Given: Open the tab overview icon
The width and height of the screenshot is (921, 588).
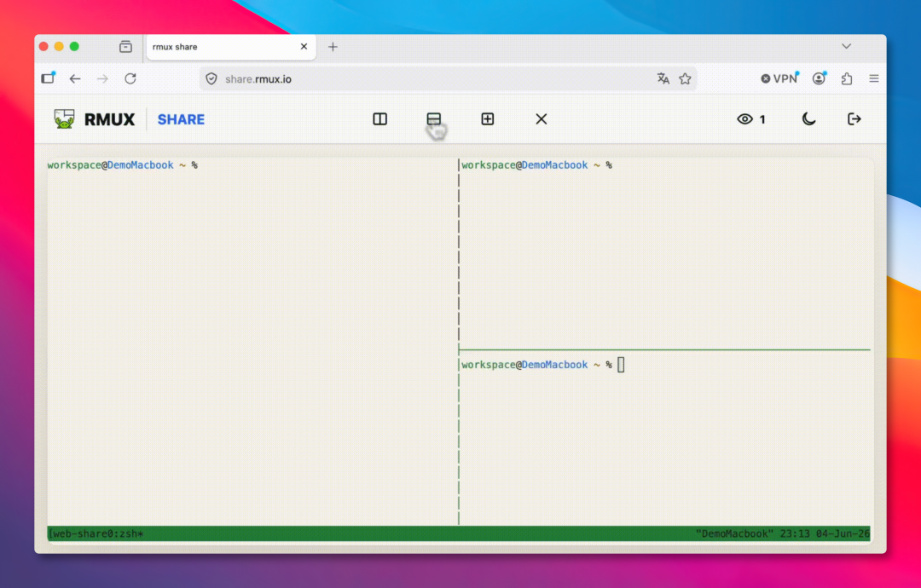Looking at the screenshot, I should point(125,46).
